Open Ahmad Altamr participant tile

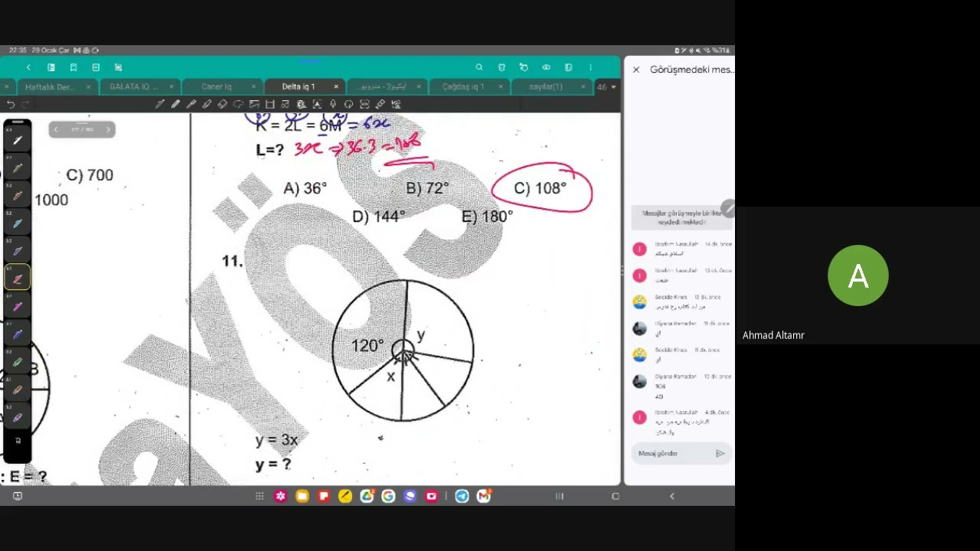point(857,275)
